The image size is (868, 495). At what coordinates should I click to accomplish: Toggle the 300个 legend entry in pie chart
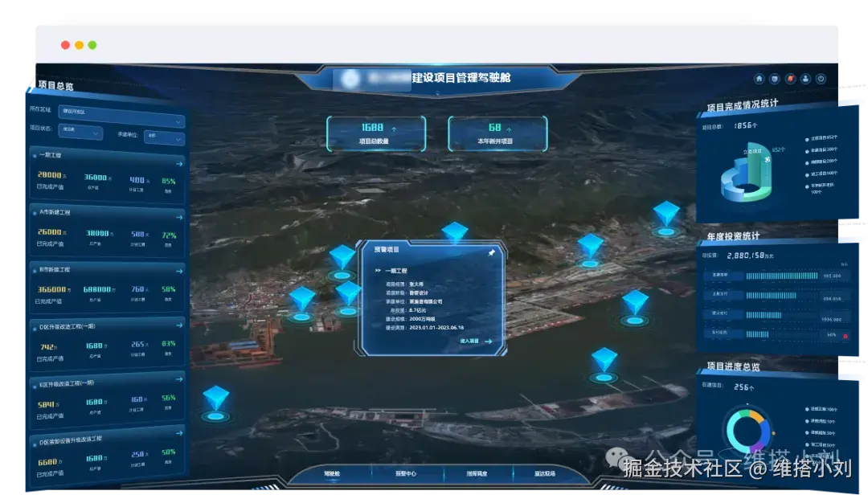click(822, 150)
